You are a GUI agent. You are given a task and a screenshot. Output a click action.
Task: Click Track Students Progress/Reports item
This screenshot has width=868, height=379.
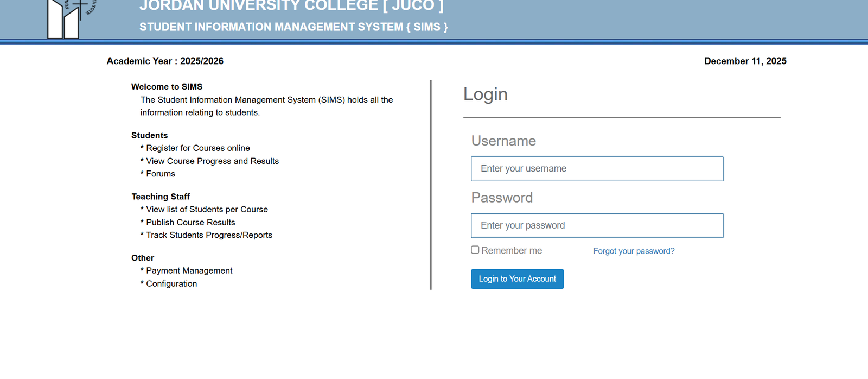click(x=209, y=235)
